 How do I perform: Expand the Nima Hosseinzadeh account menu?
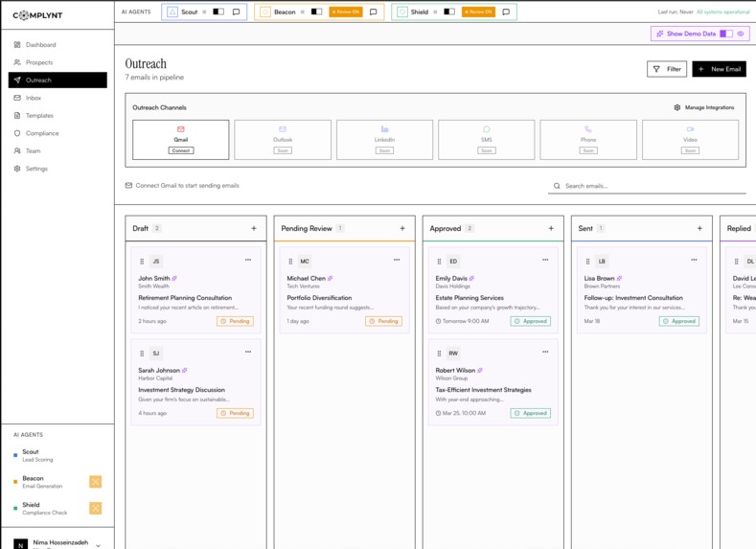(99, 545)
